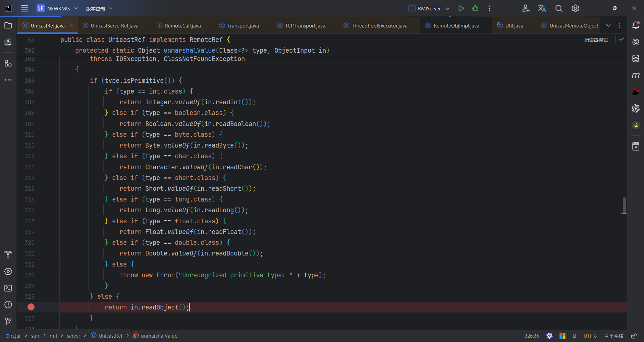
Task: Click rt.jar breadcrumb
Action: (13, 336)
